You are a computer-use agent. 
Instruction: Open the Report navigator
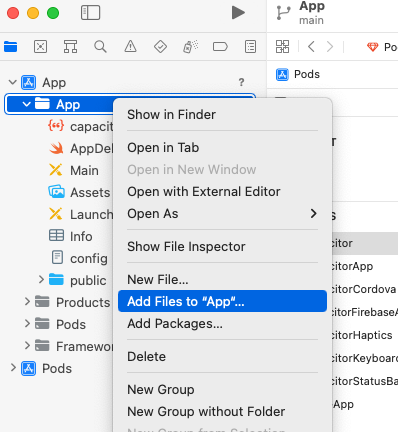[x=250, y=47]
